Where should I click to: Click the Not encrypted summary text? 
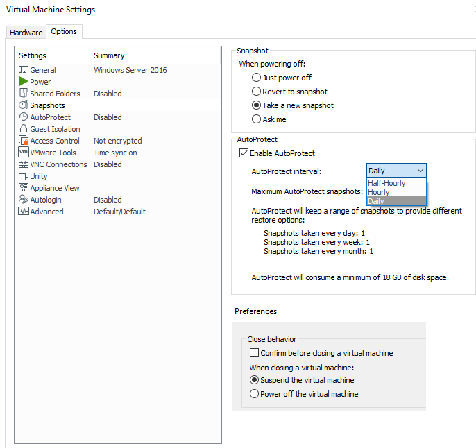point(118,141)
